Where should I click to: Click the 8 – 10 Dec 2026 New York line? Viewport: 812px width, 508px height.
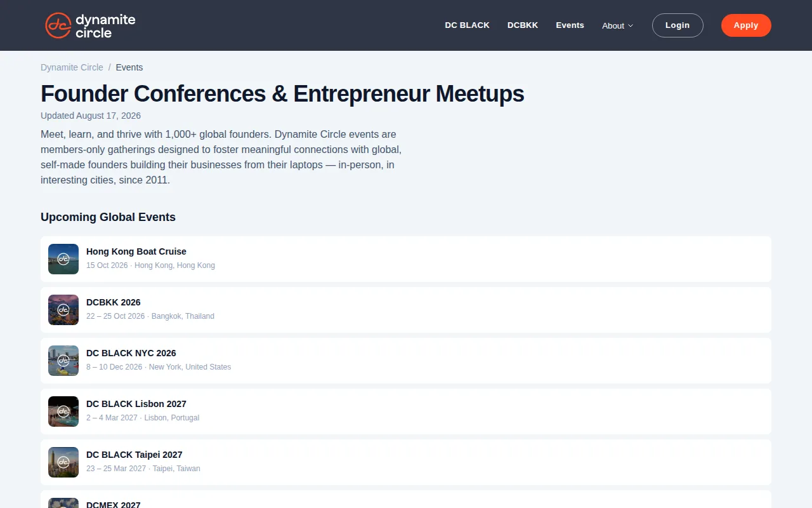[x=159, y=367]
